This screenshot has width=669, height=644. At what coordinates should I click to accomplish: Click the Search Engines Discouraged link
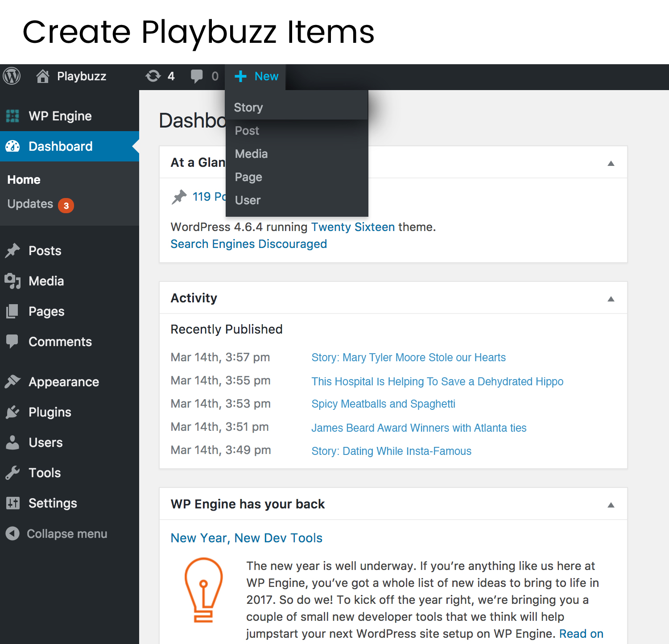coord(248,244)
